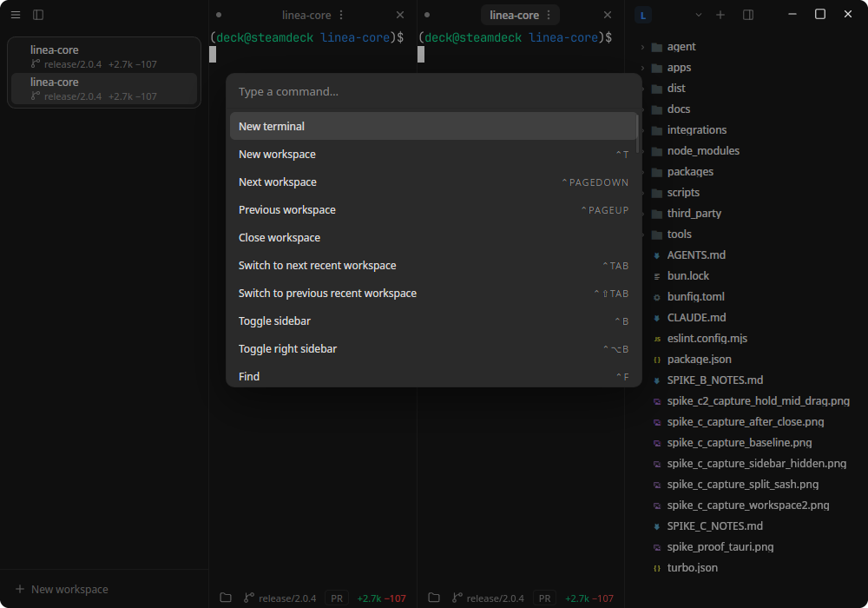Screen dimensions: 868x608
Task: Open the scripts folder
Action: [683, 192]
